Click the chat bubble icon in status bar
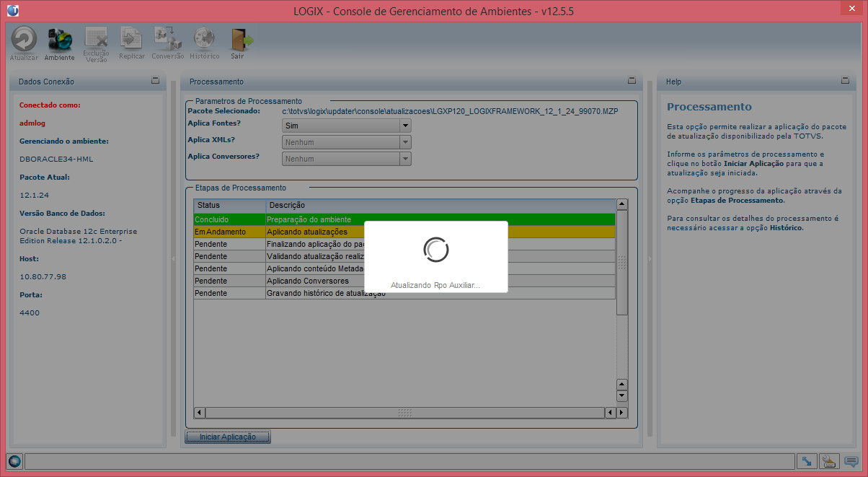Viewport: 868px width, 477px height. click(851, 461)
